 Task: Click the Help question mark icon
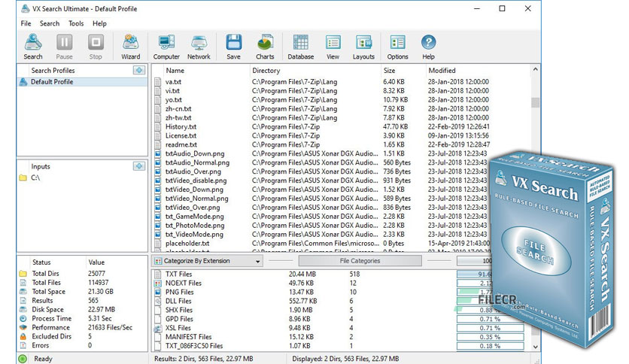[428, 42]
